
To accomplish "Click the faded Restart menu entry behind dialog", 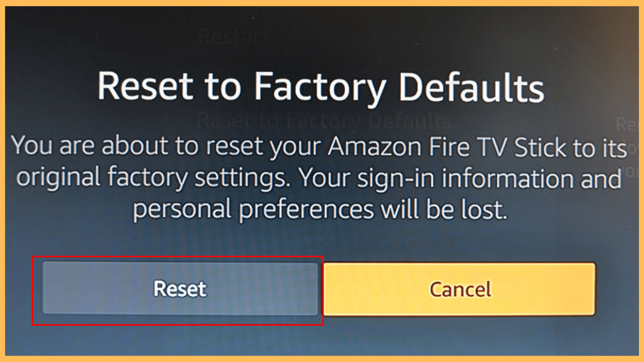I will pos(234,36).
